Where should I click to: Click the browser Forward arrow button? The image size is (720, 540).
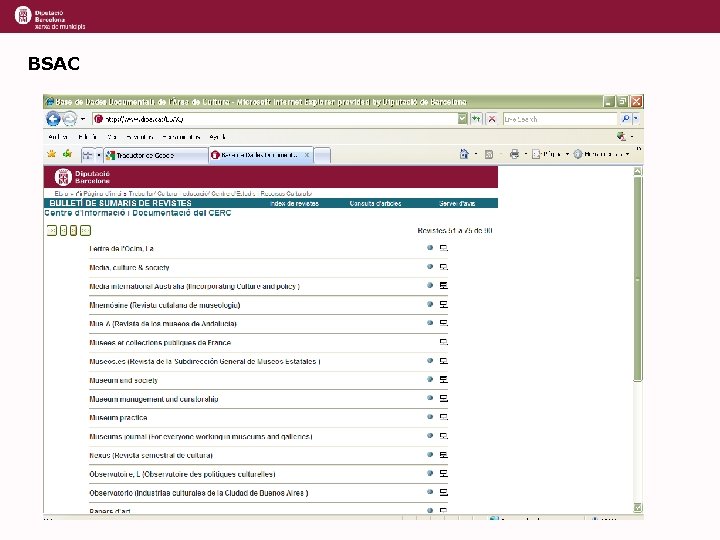(x=70, y=119)
